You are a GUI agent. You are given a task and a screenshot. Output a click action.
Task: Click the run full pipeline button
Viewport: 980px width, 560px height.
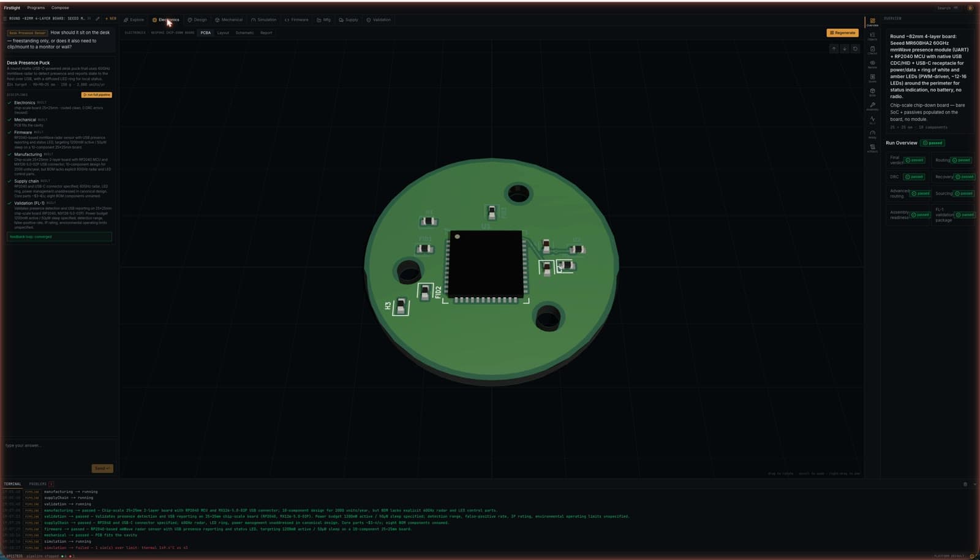tap(97, 95)
